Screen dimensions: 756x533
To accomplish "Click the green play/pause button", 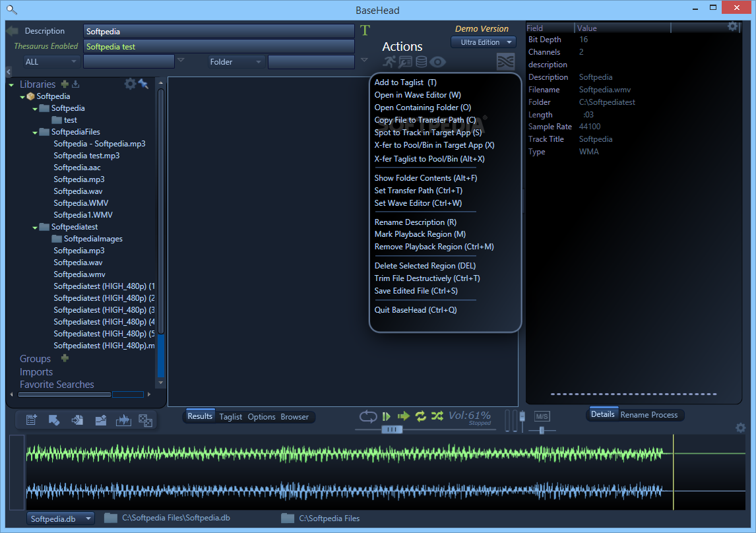I will pyautogui.click(x=386, y=416).
